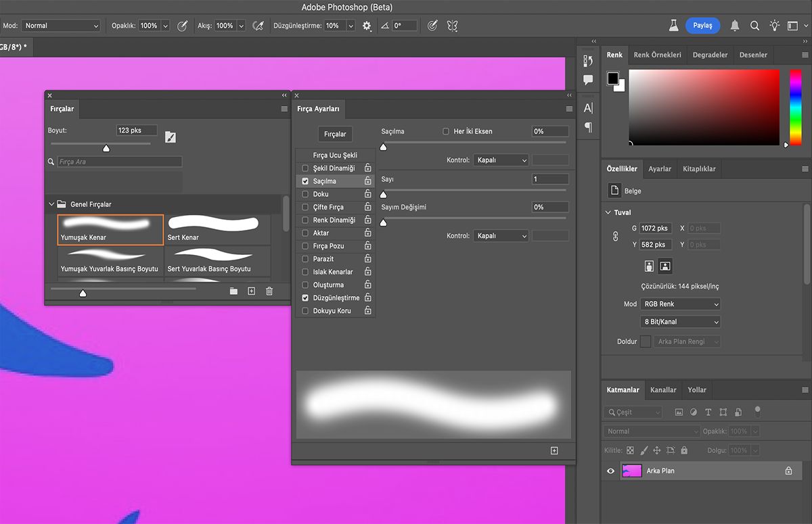812x524 pixels.
Task: Check the Her İki Eksen checkbox
Action: 446,131
